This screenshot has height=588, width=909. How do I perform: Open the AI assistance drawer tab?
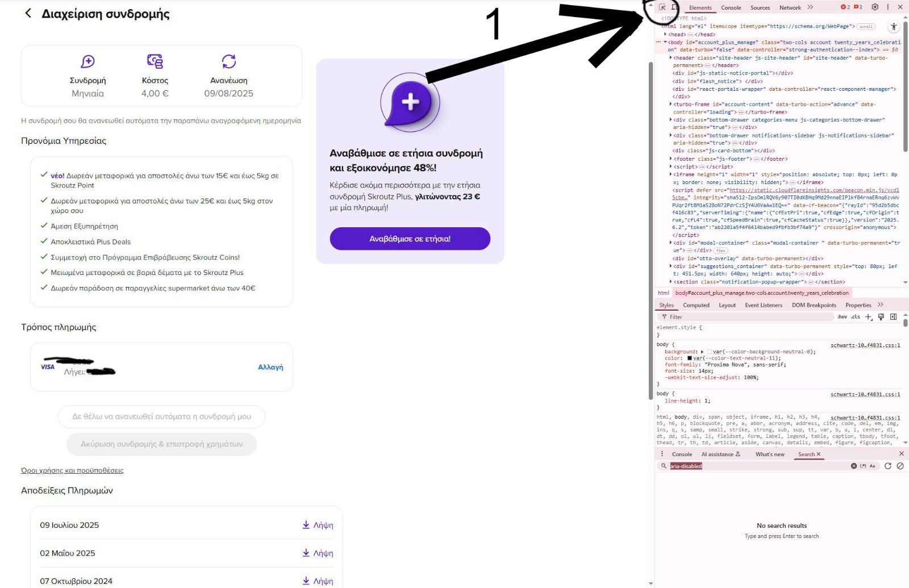(720, 454)
